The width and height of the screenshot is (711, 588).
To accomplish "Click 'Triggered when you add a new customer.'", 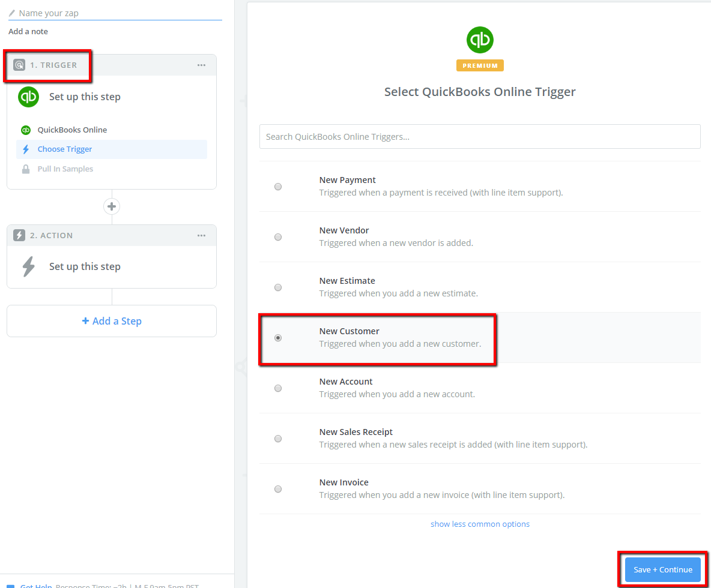I will coord(400,344).
